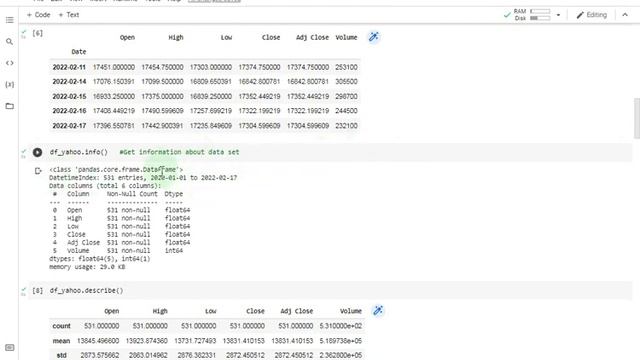Image resolution: width=640 pixels, height=360 pixels.
Task: Expand the RAM/Disk resources dropdown arrow
Action: point(558,15)
